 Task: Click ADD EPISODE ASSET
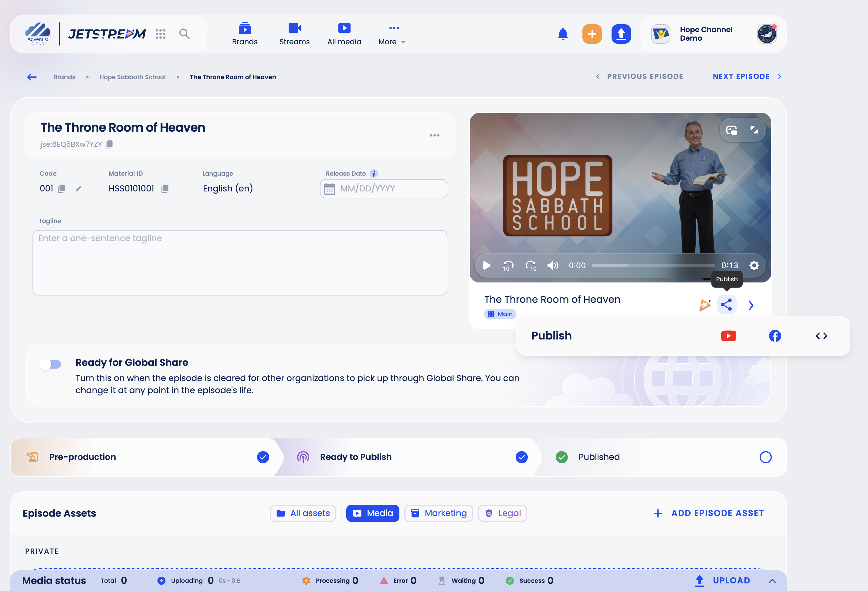(709, 513)
